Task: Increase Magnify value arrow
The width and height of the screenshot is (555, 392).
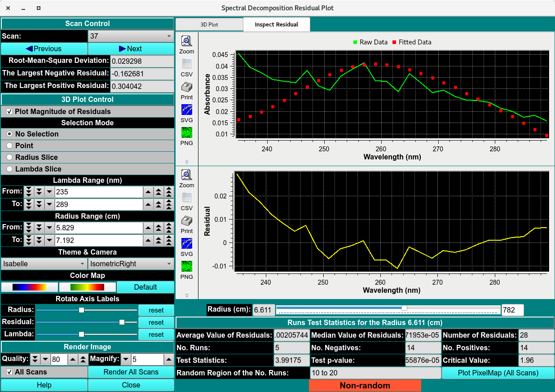Action: 169,359
